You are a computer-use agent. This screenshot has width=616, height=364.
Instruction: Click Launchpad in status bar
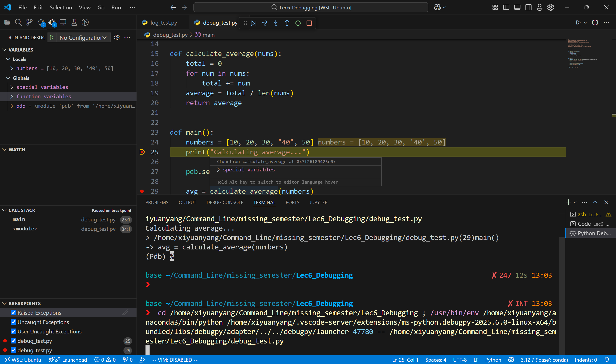(68, 360)
